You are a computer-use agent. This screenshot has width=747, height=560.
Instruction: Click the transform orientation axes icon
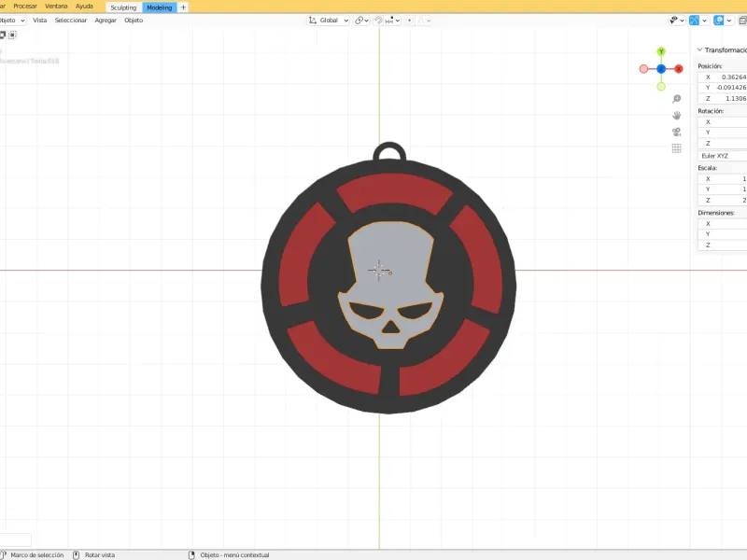pyautogui.click(x=313, y=21)
